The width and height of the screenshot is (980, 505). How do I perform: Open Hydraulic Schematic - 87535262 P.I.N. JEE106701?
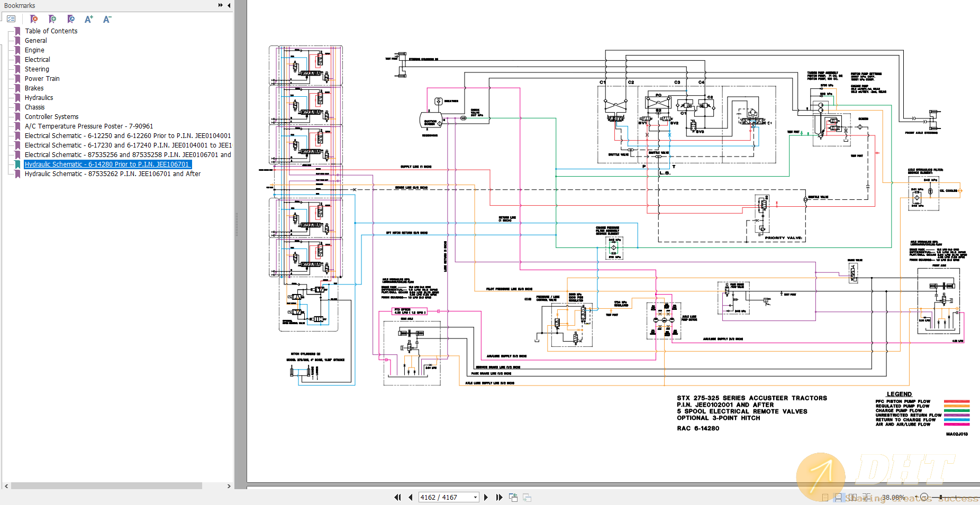pyautogui.click(x=112, y=173)
